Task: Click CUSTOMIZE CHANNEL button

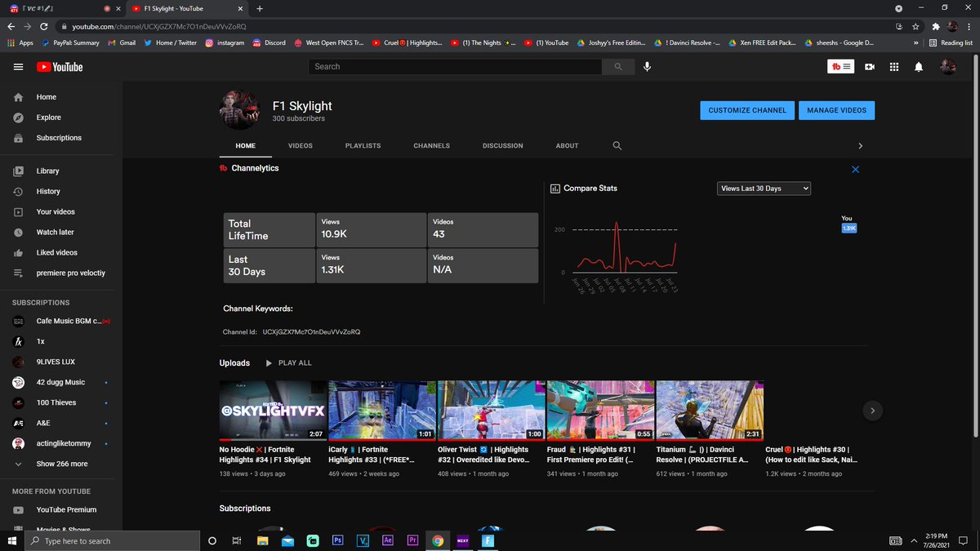Action: (747, 110)
